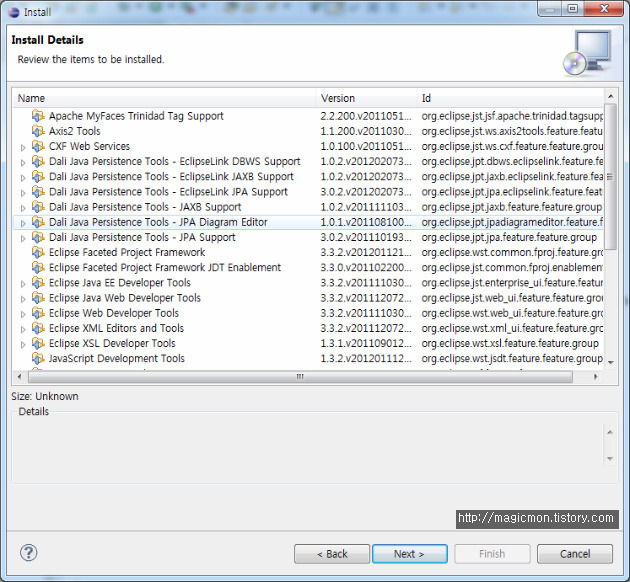Click version 3.3.0.v201102200... cell
The width and height of the screenshot is (630, 582).
click(366, 268)
